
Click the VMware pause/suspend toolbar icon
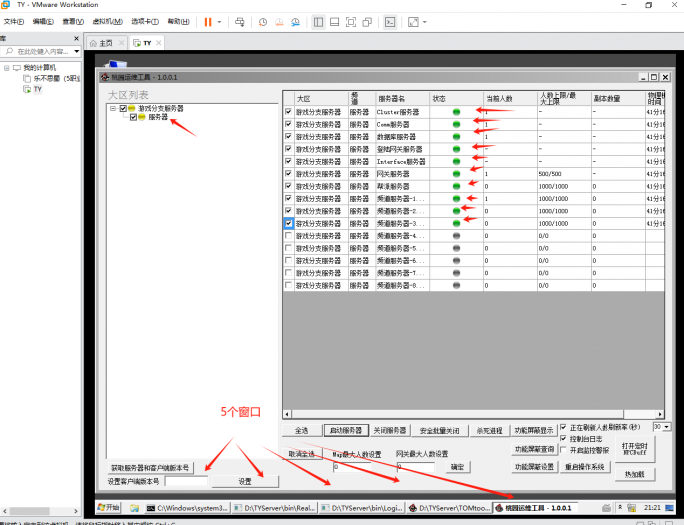[x=208, y=21]
